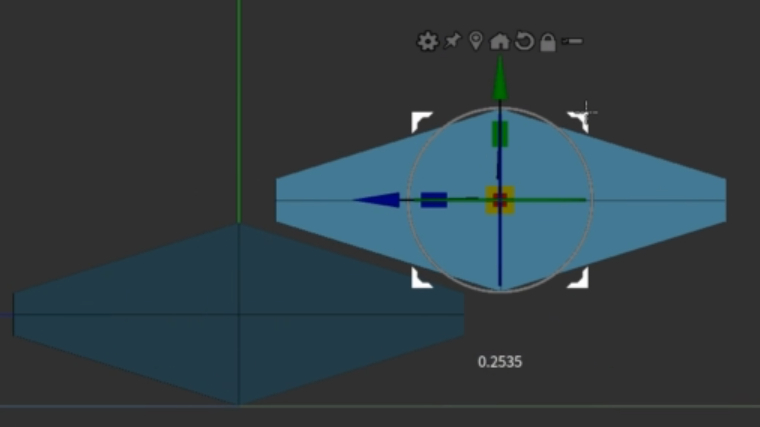Viewport: 760px width, 427px height.
Task: Click the yellow center square of gizmo
Action: 500,200
